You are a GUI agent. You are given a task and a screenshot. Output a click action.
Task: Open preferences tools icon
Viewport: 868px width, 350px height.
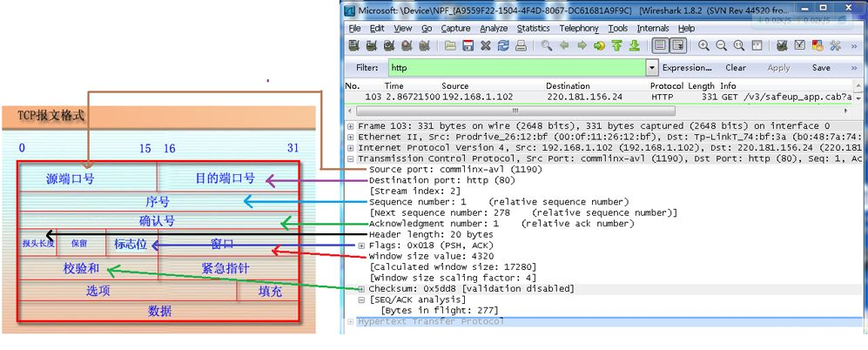(835, 46)
